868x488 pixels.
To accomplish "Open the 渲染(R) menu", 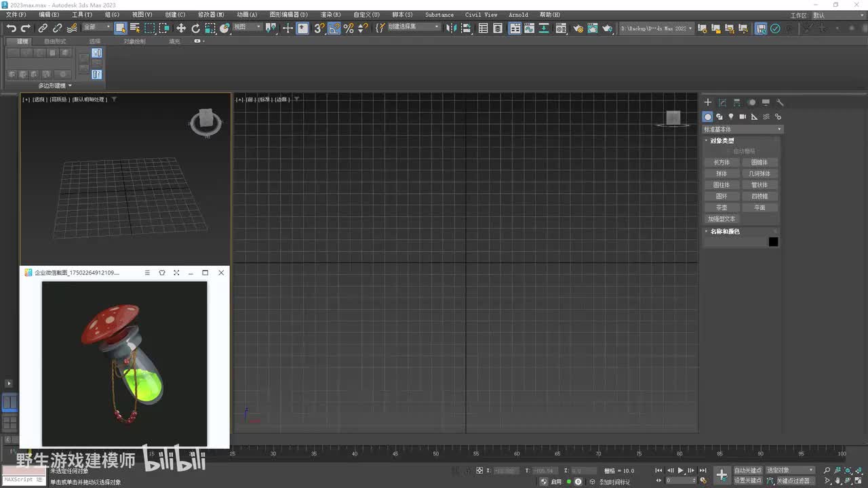I will [x=330, y=15].
